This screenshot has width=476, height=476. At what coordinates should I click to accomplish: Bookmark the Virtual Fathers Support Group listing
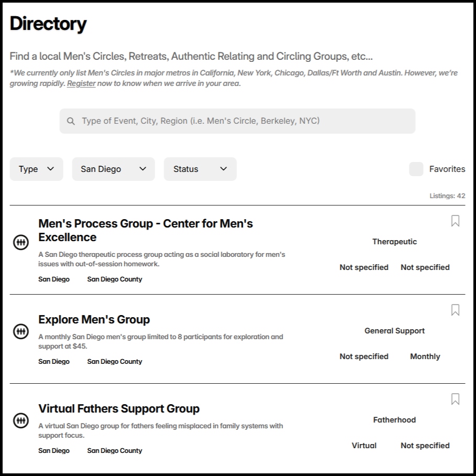[x=456, y=400]
